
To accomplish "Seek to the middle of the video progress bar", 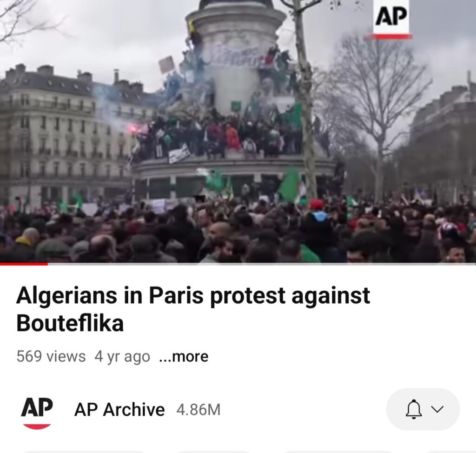I will coord(238,264).
